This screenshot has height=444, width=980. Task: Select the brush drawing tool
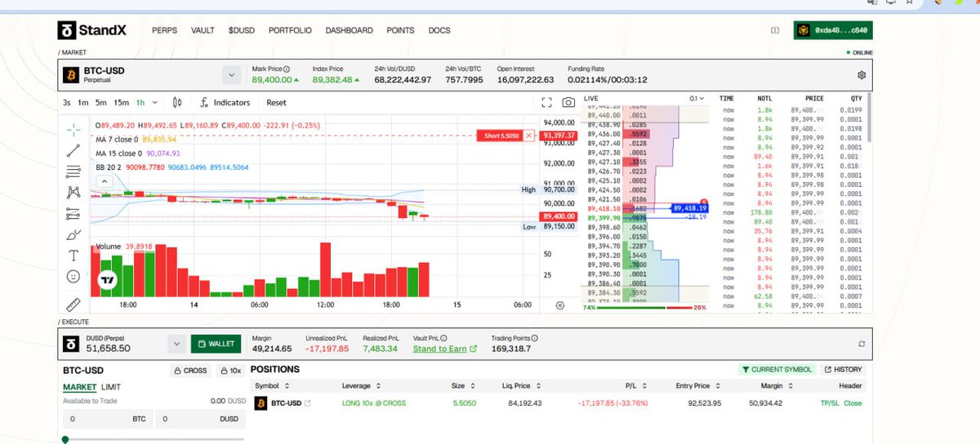(73, 235)
